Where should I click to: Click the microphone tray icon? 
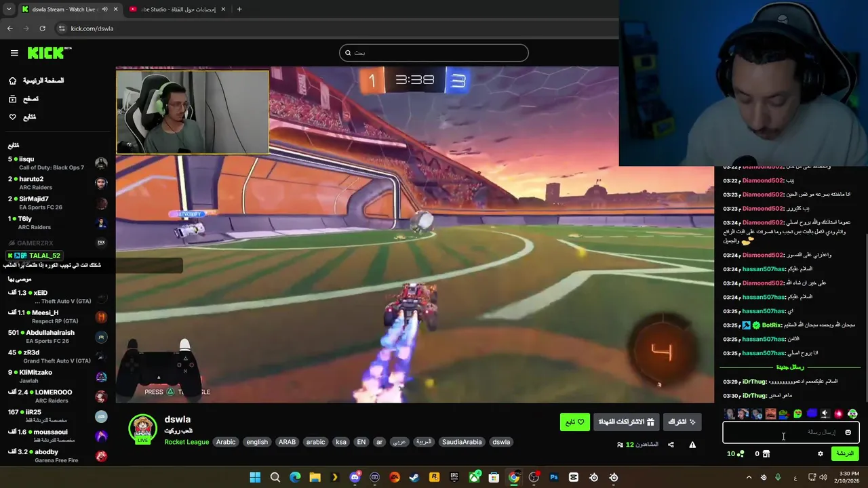point(778,478)
